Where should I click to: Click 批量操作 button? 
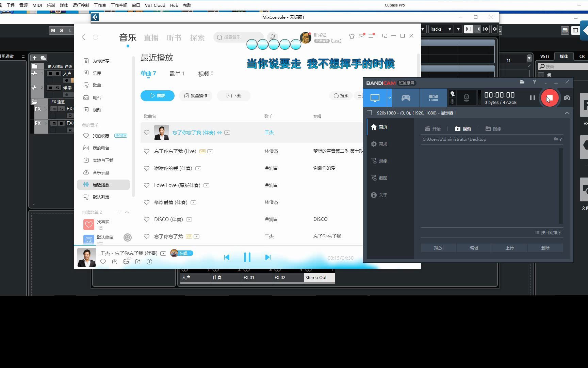(196, 96)
